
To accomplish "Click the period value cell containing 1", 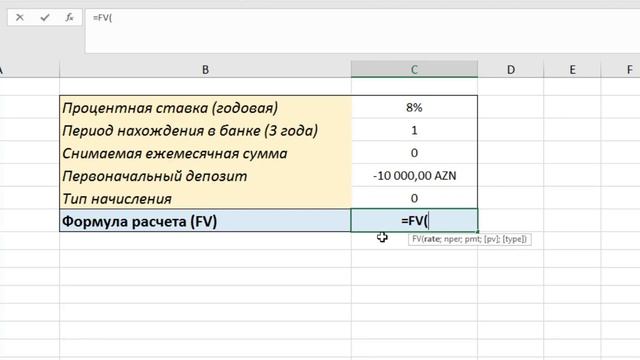I will [x=414, y=130].
